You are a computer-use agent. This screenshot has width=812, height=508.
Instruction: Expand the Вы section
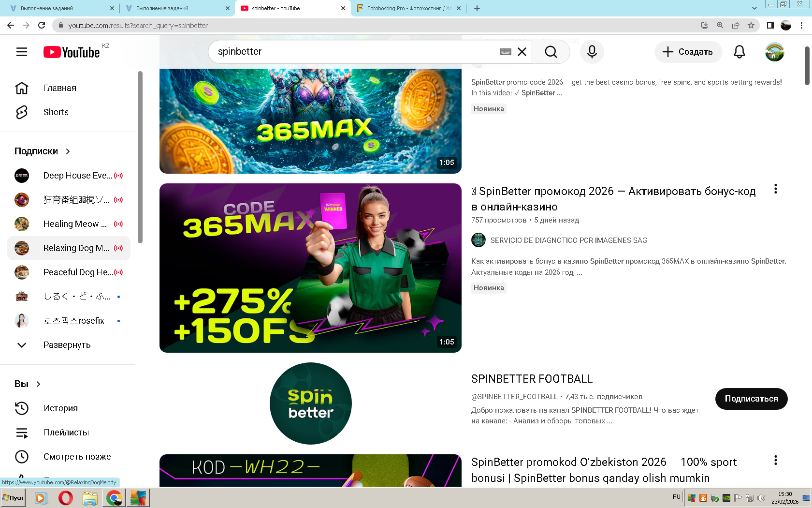(28, 384)
